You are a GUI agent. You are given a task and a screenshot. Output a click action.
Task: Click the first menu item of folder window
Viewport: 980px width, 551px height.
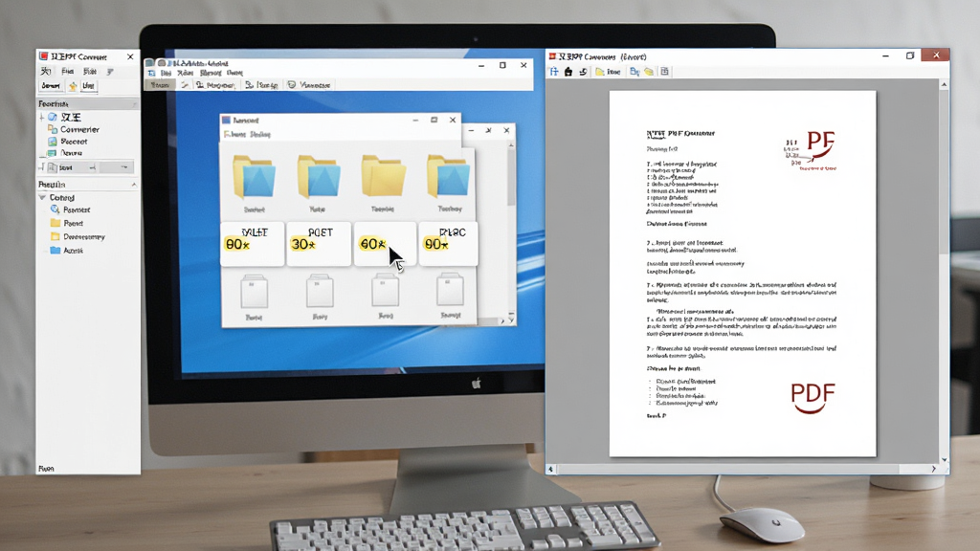(235, 134)
